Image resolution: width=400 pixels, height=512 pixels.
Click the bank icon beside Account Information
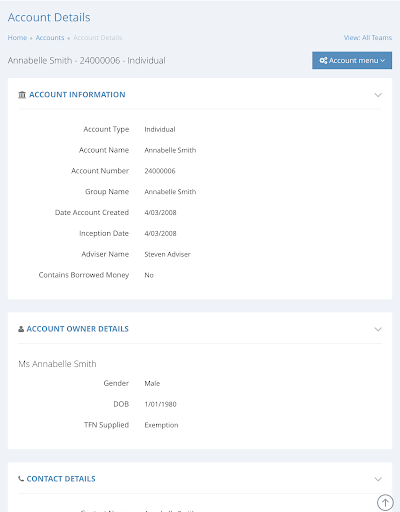[x=22, y=95]
